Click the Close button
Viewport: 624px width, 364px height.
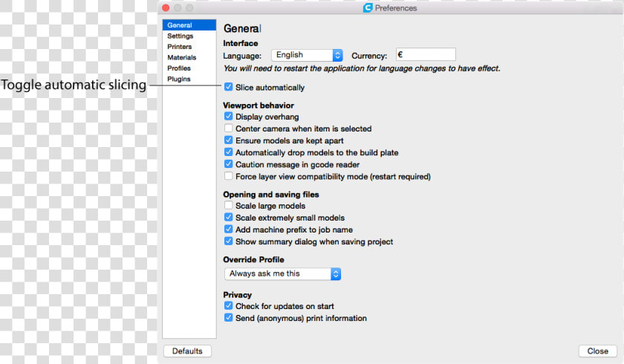598,351
